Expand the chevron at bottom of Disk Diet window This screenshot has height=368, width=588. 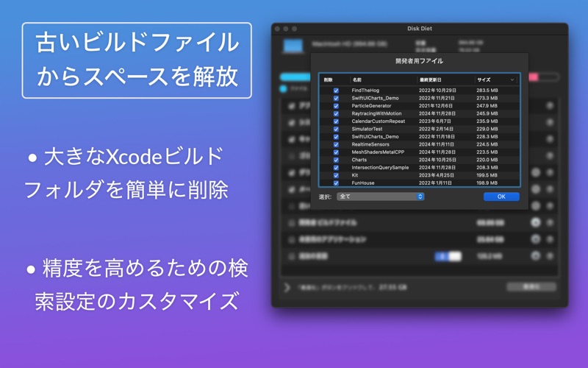click(287, 287)
